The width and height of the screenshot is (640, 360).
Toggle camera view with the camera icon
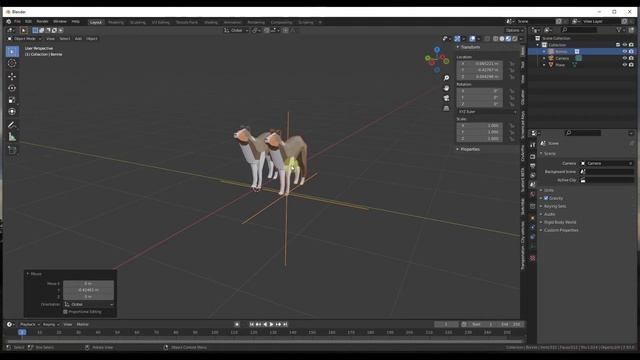pos(446,98)
